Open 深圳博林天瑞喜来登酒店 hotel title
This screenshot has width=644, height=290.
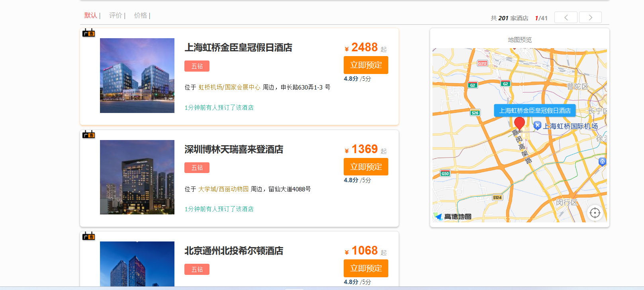point(234,149)
